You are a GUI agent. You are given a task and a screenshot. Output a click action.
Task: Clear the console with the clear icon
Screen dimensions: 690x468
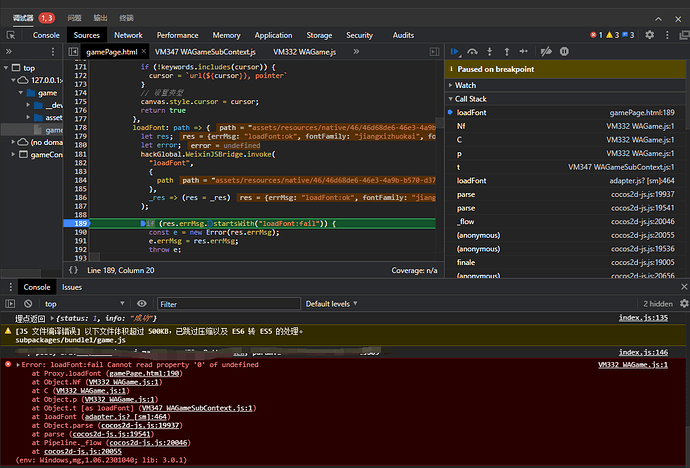click(x=29, y=304)
